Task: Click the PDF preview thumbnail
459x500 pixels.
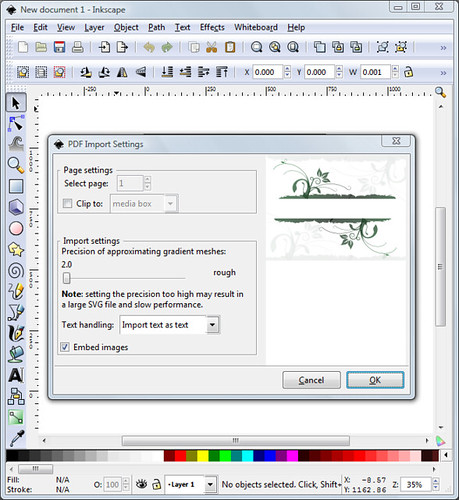Action: [x=336, y=208]
